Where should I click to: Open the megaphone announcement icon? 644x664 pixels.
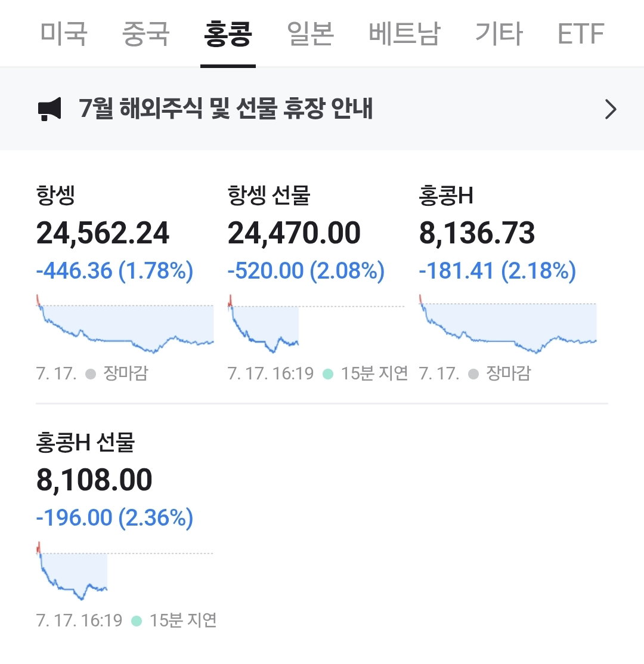pyautogui.click(x=49, y=109)
